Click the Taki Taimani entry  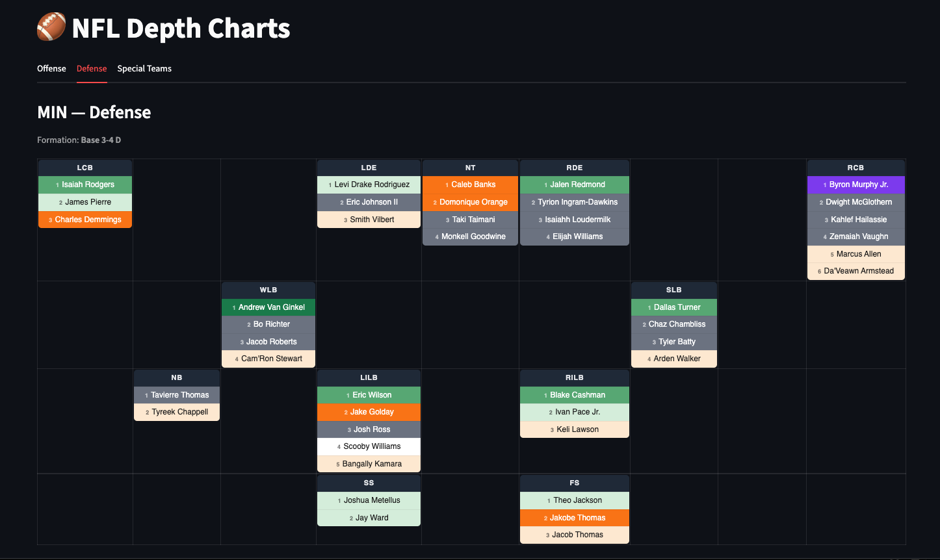point(470,220)
